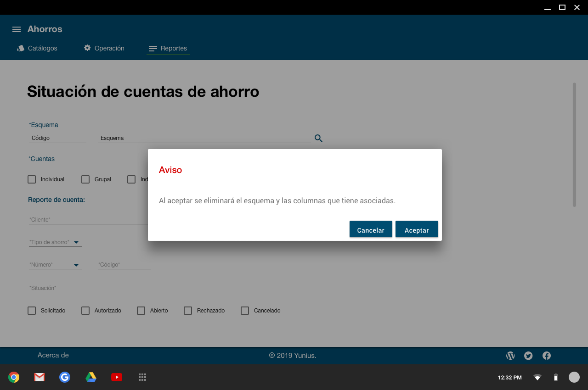Open the Reportes menu
Viewport: 588px width, 390px height.
(x=168, y=48)
